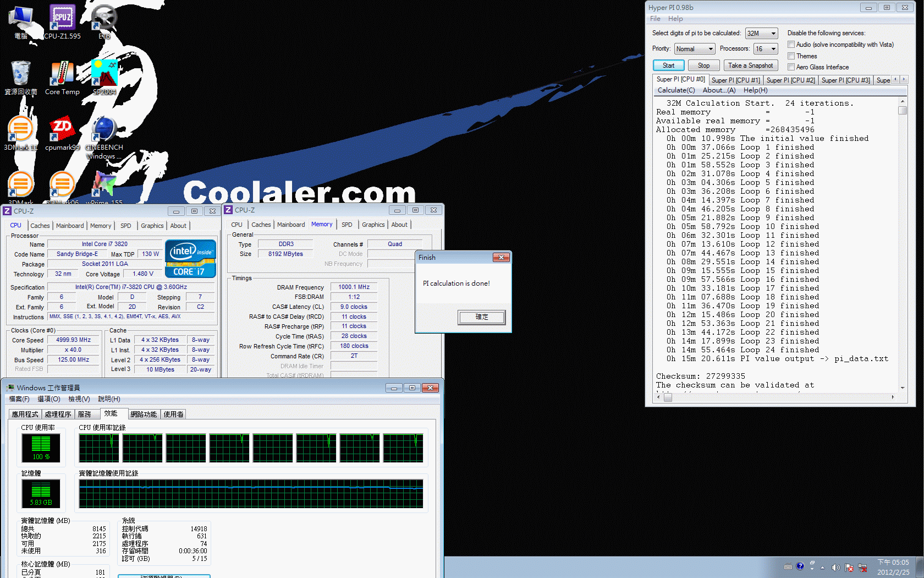The width and height of the screenshot is (924, 578).
Task: Click Stop button in Hyper PI
Action: (x=703, y=66)
